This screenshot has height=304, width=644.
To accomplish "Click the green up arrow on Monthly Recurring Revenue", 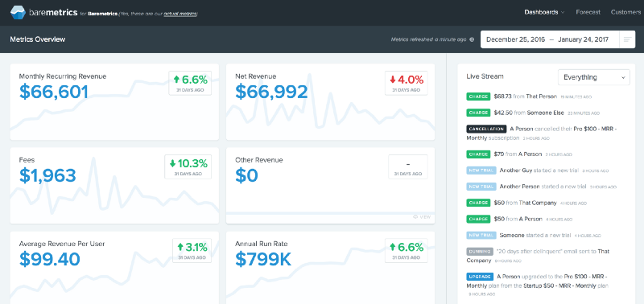I will pyautogui.click(x=176, y=80).
